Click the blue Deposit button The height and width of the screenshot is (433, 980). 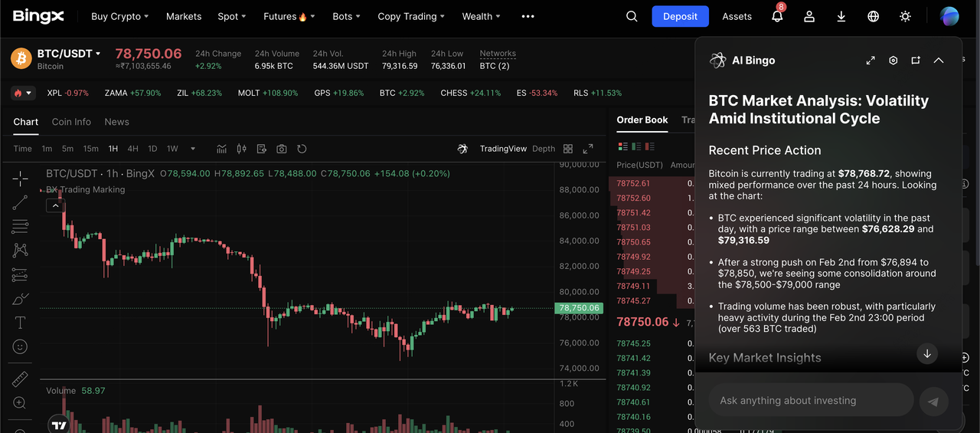coord(680,16)
